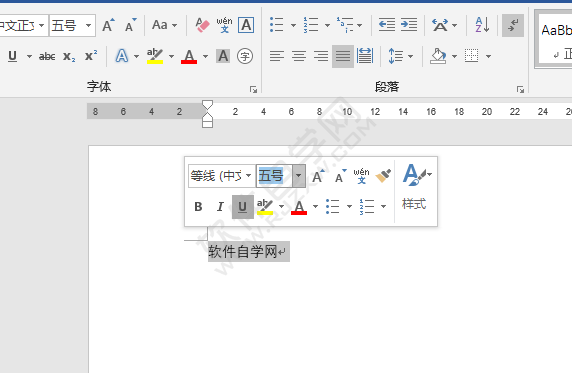Apply highlight in mini toolbar
This screenshot has width=572, height=373.
pos(265,207)
